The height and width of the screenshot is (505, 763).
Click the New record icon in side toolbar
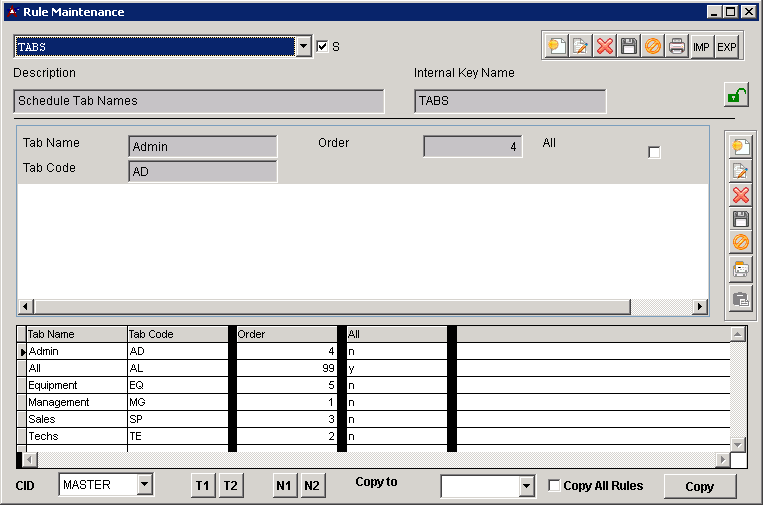[741, 146]
